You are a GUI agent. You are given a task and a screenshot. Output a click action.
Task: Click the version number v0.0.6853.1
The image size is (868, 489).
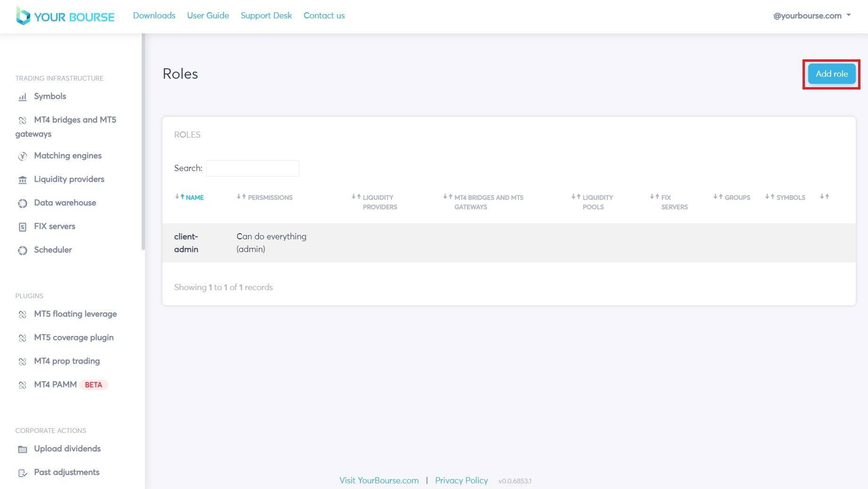coord(515,481)
